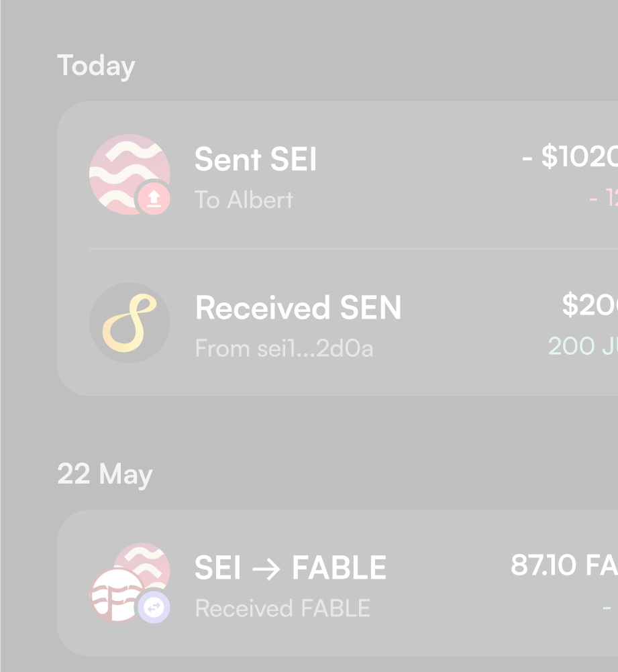618x672 pixels.
Task: Click the yellow SEN token icon
Action: [x=130, y=323]
